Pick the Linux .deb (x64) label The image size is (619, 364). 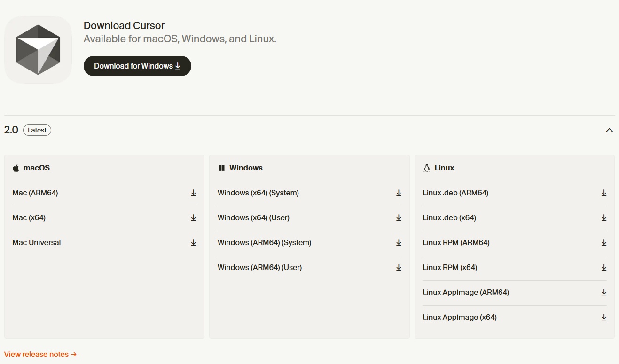click(449, 217)
